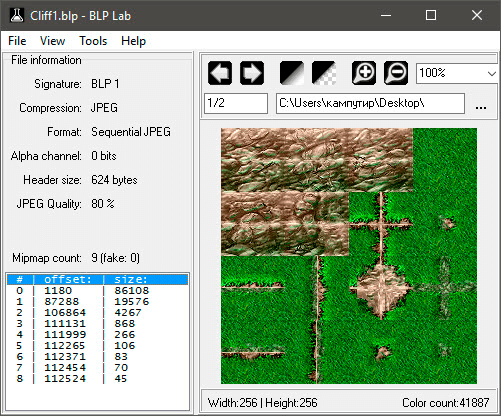
Task: Open the View menu
Action: (52, 41)
